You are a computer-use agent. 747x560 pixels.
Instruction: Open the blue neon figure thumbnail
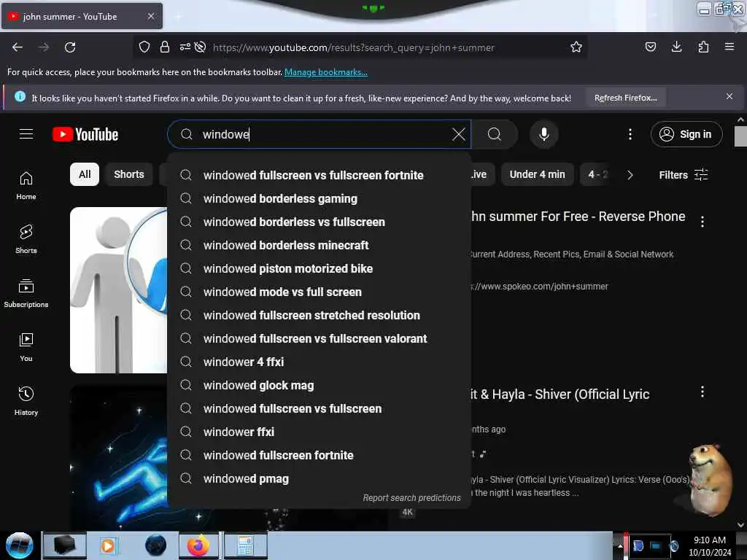coord(119,457)
